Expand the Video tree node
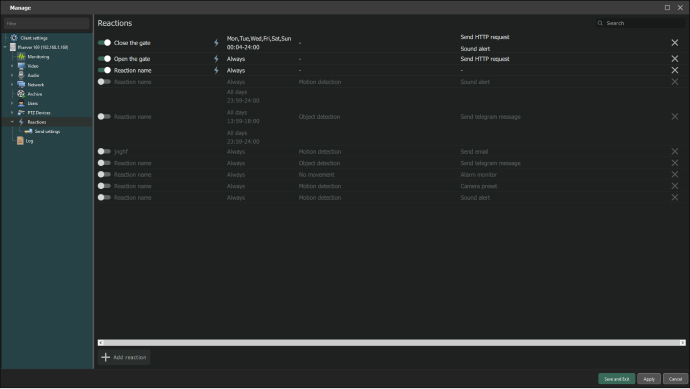The image size is (690, 389). click(x=12, y=66)
